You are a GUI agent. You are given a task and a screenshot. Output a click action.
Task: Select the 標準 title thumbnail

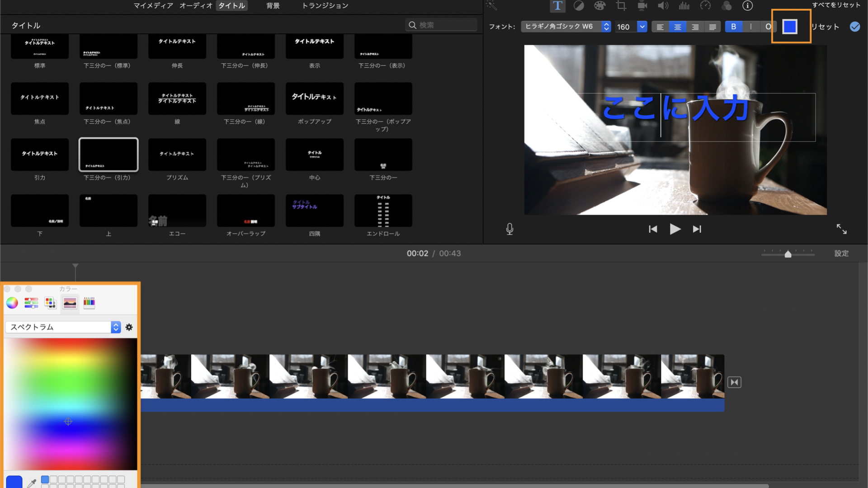click(x=40, y=46)
